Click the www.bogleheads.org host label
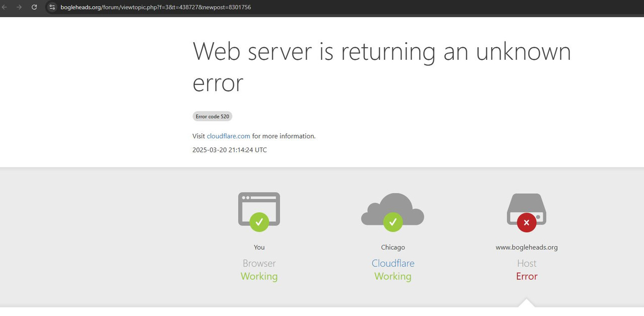This screenshot has height=316, width=644. [x=527, y=247]
